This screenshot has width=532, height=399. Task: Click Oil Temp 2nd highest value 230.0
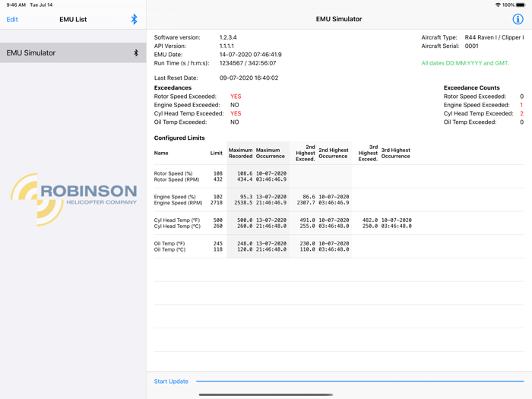pyautogui.click(x=307, y=244)
